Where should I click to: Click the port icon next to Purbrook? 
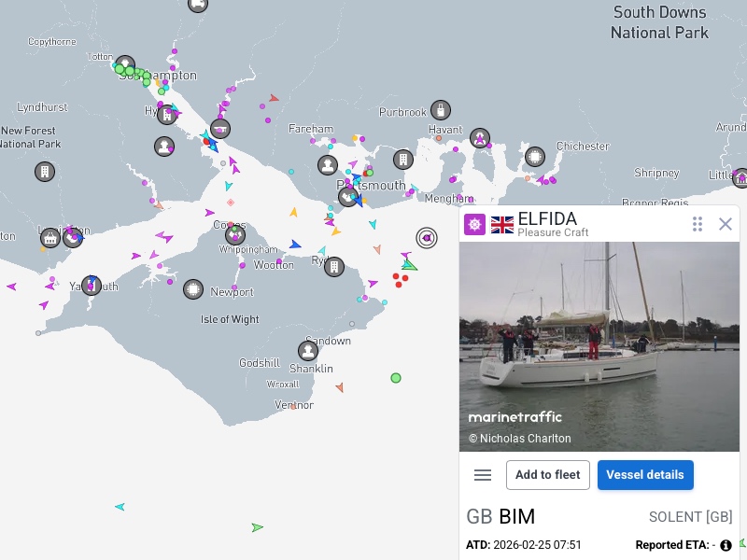point(441,111)
